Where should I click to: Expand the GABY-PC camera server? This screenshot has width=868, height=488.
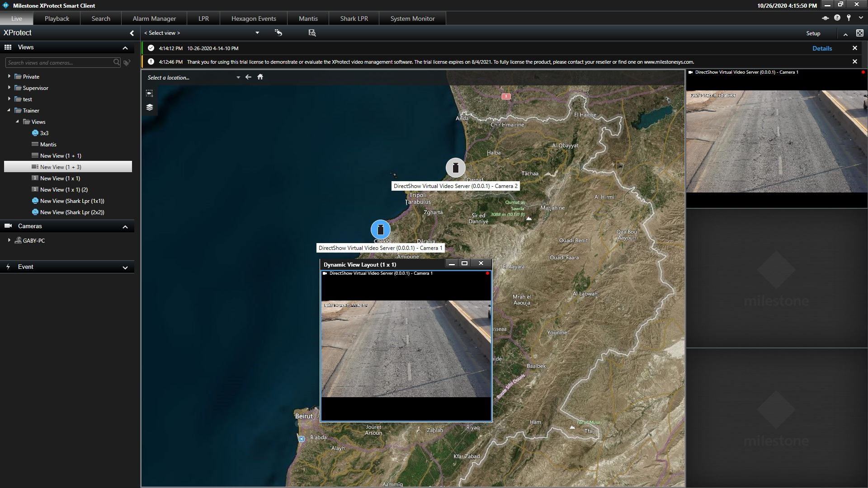[x=9, y=240]
